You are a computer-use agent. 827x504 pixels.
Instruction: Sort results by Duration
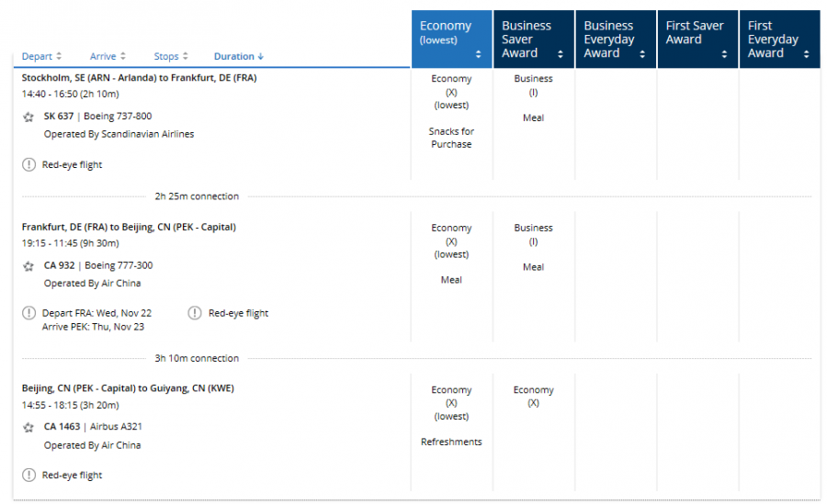(x=238, y=57)
